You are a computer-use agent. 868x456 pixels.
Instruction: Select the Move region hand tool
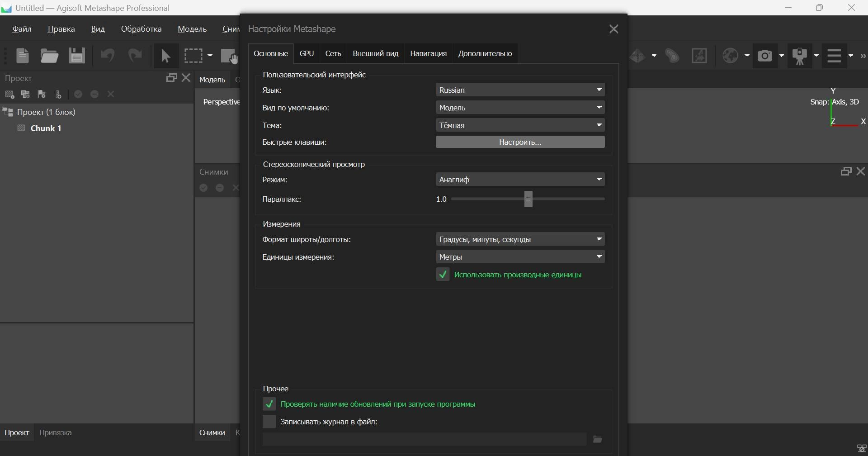pyautogui.click(x=229, y=56)
